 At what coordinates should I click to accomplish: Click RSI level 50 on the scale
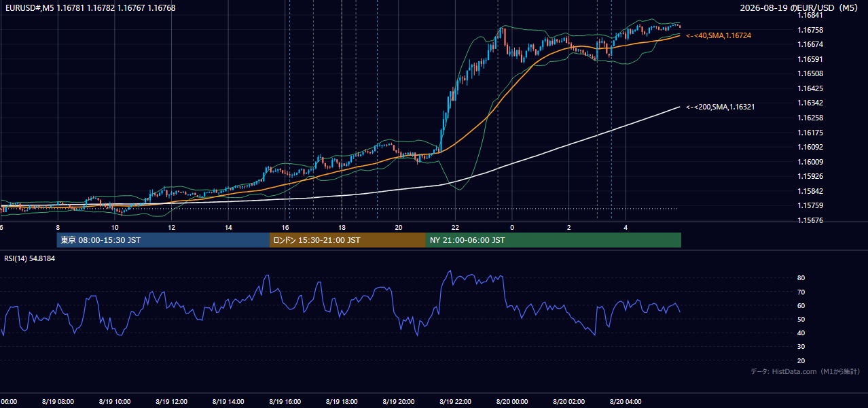(x=801, y=319)
